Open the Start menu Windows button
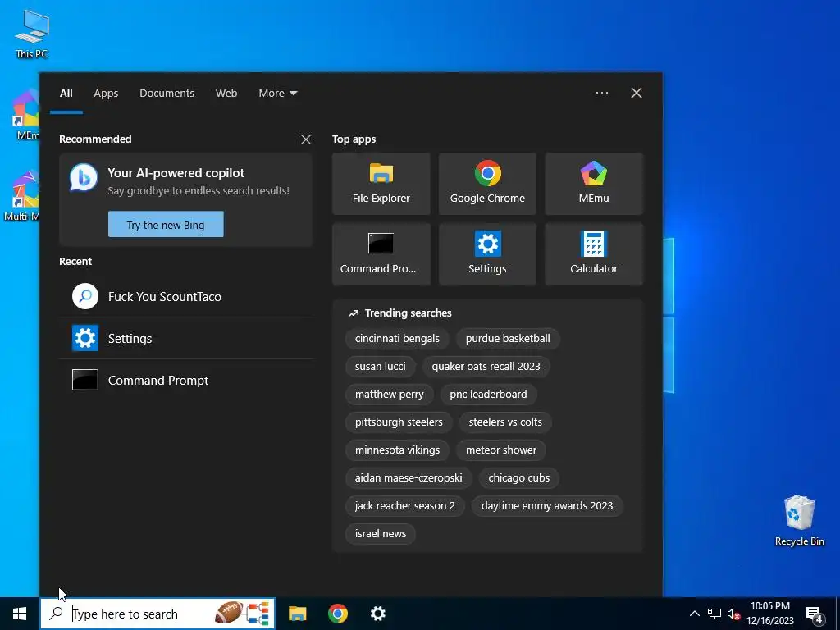 20,614
